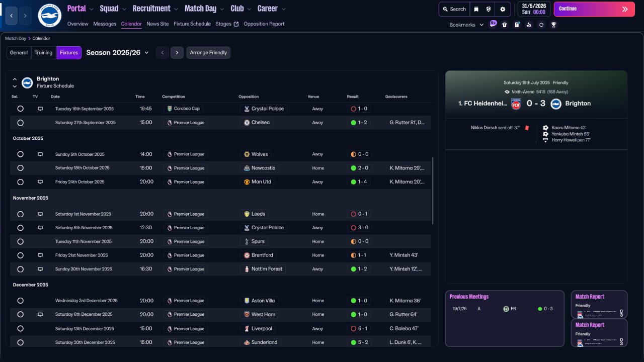Click the bookmark icon beside Search
Image resolution: width=644 pixels, height=362 pixels.
tap(476, 9)
